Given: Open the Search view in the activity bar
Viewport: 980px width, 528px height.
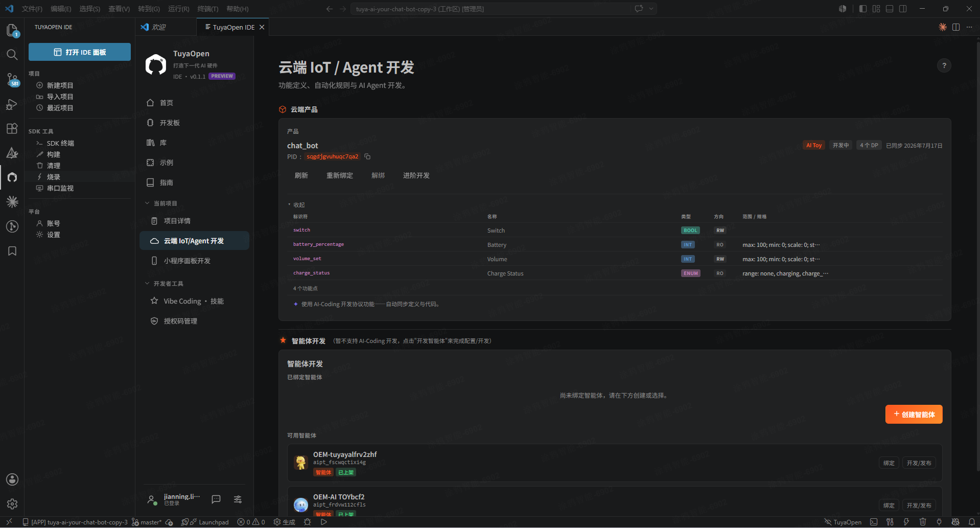Looking at the screenshot, I should pyautogui.click(x=12, y=54).
